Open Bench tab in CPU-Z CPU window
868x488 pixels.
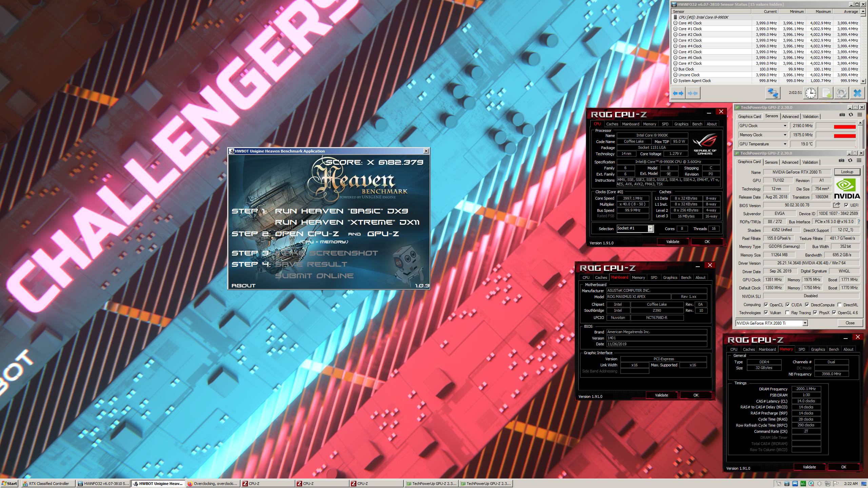[697, 124]
